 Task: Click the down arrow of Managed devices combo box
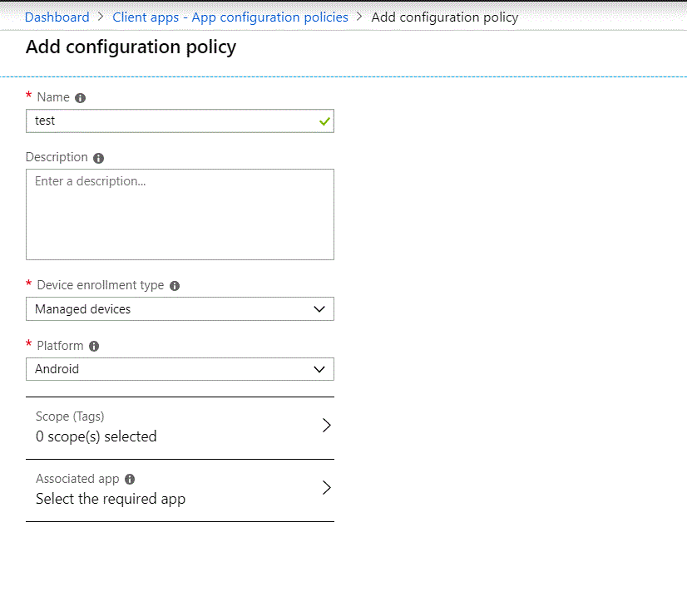319,309
